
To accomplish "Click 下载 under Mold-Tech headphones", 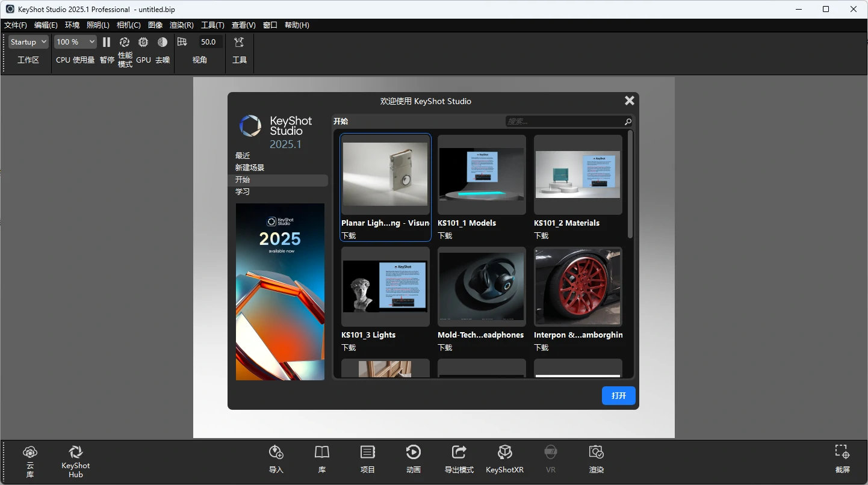I will tap(445, 348).
